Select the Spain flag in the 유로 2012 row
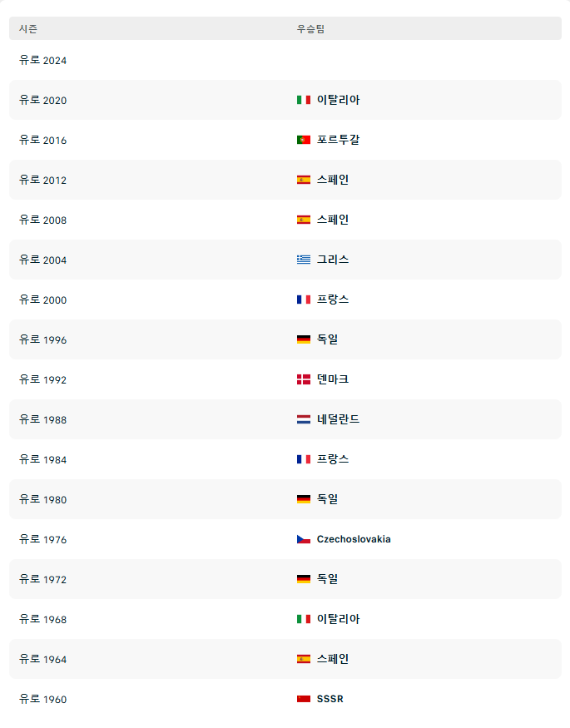The image size is (570, 728). click(x=304, y=180)
